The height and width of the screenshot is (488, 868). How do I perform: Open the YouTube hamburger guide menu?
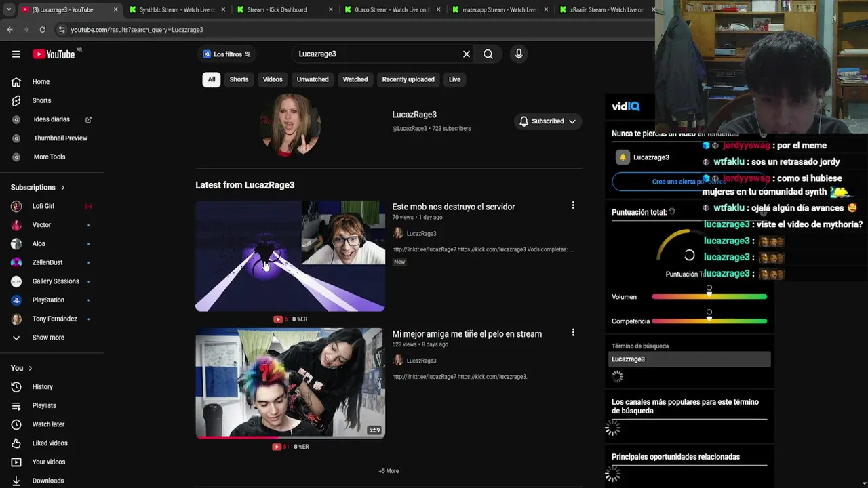pyautogui.click(x=16, y=54)
